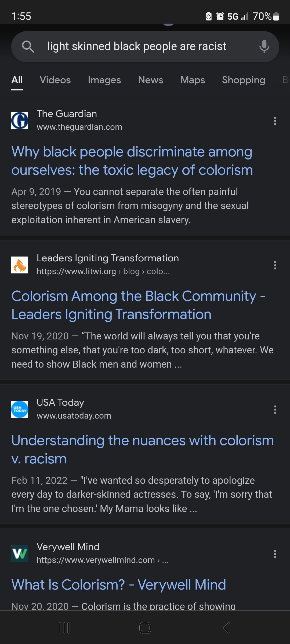
Task: Open three-dot menu for Leaders Igniting Transformation
Action: [x=275, y=265]
